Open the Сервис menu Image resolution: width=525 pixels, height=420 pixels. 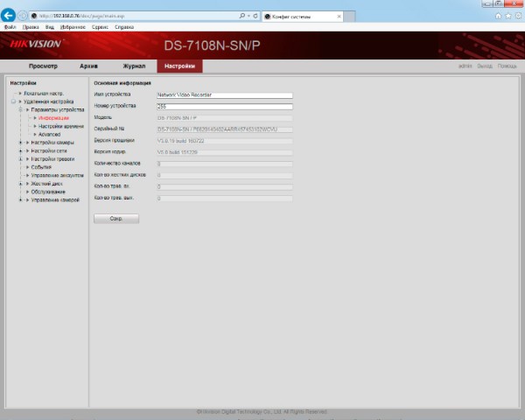point(100,27)
